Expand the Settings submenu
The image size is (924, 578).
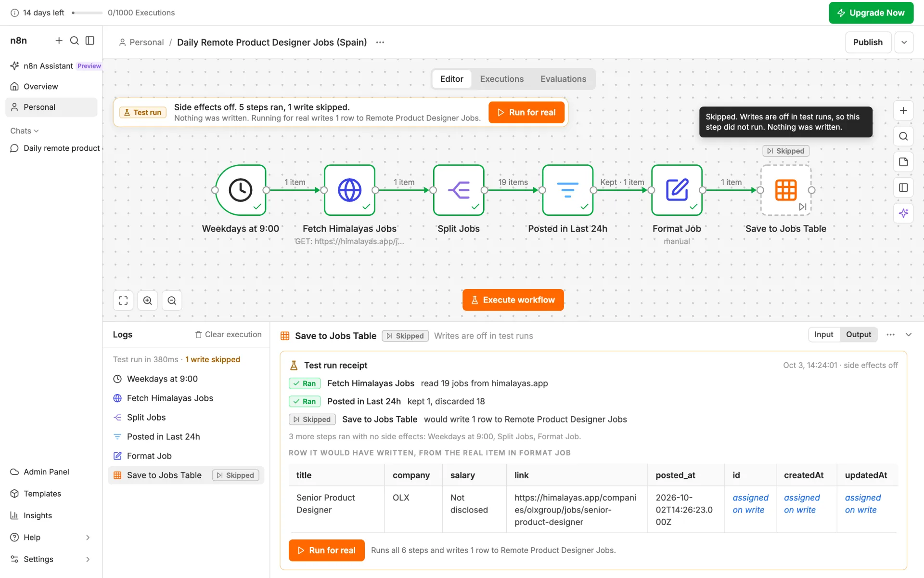88,559
